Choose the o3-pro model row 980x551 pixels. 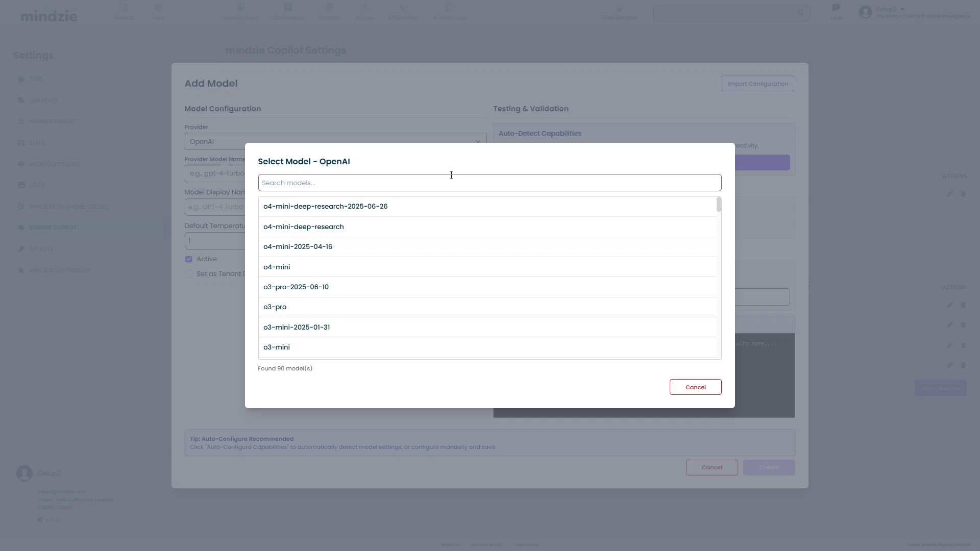click(x=487, y=307)
